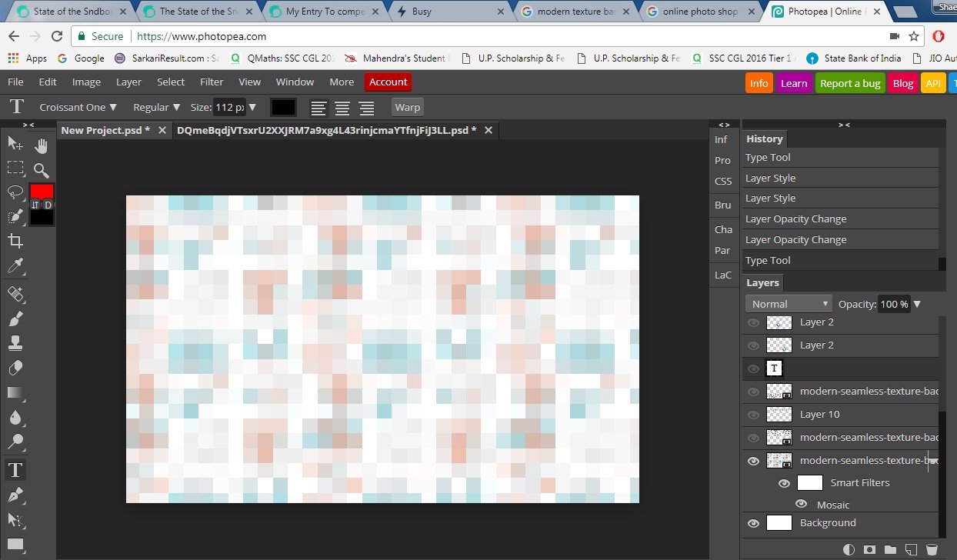Select the Eyedropper tool
This screenshot has width=957, height=560.
pos(15,267)
